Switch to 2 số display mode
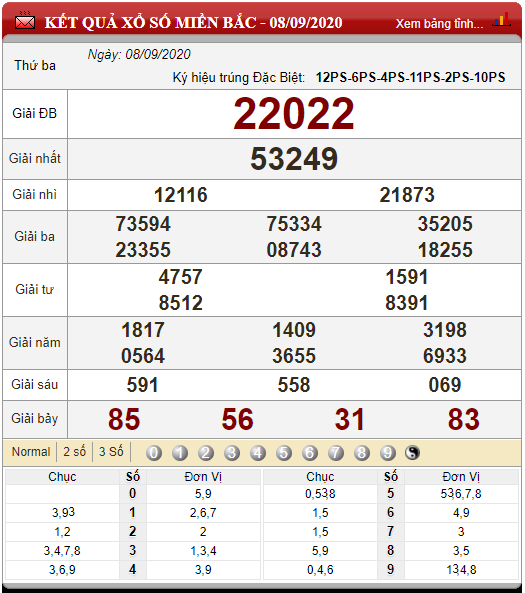Image resolution: width=525 pixels, height=593 pixels. click(75, 452)
